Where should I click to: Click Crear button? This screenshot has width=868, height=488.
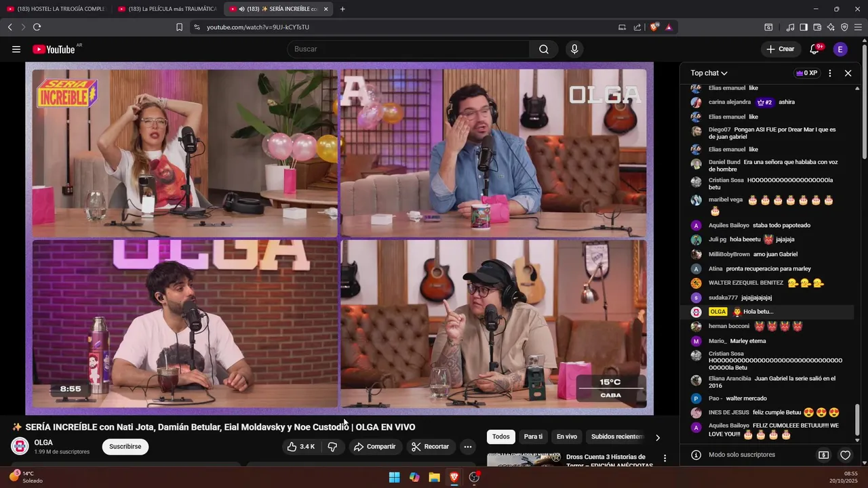coord(780,49)
